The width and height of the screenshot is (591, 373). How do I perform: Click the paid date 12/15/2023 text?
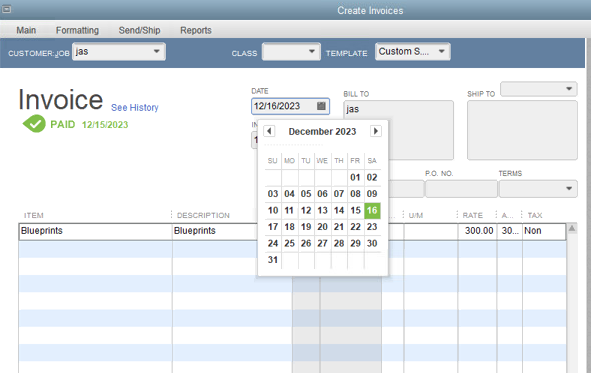105,125
